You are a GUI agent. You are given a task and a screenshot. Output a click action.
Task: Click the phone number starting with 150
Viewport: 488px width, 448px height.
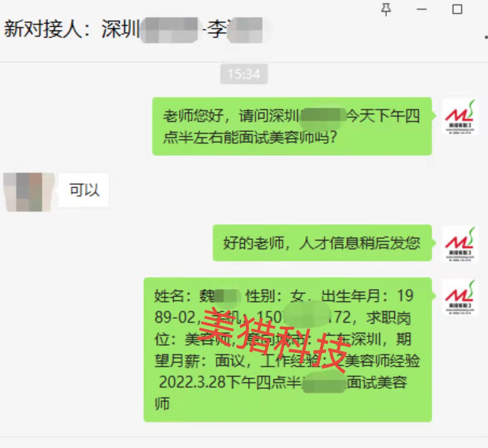(x=304, y=317)
